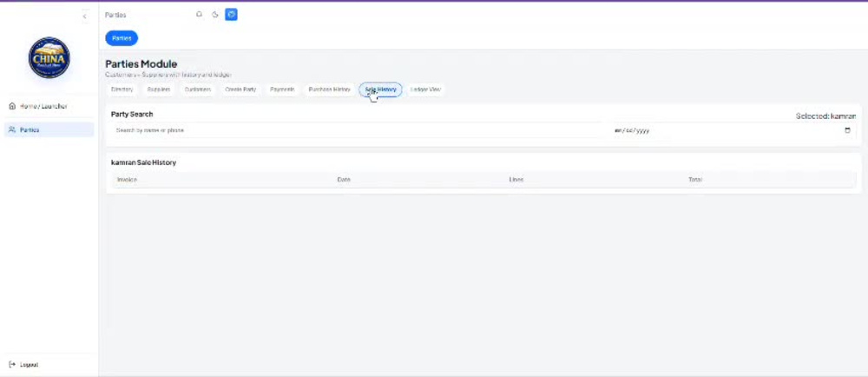Click the Lines column header
This screenshot has height=377, width=868.
516,180
